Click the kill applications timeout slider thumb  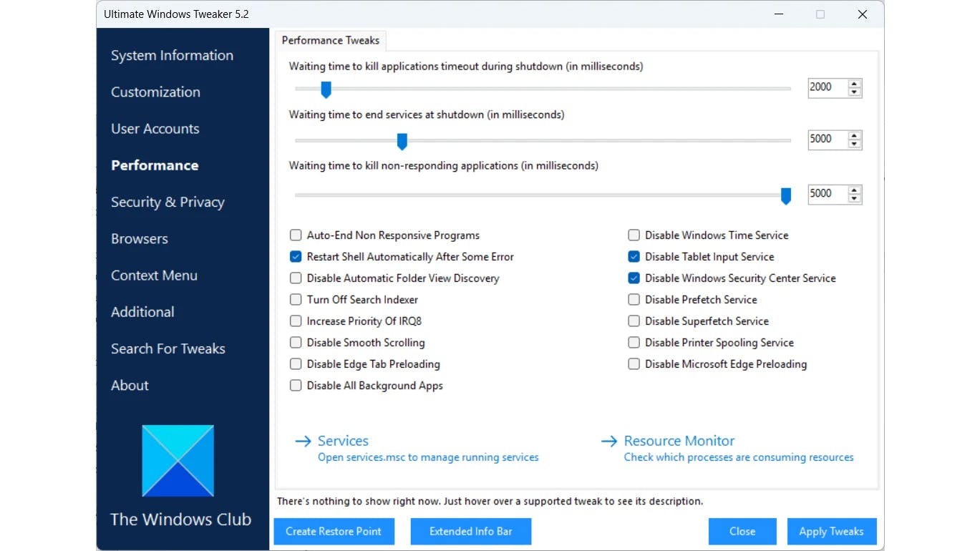tap(326, 89)
